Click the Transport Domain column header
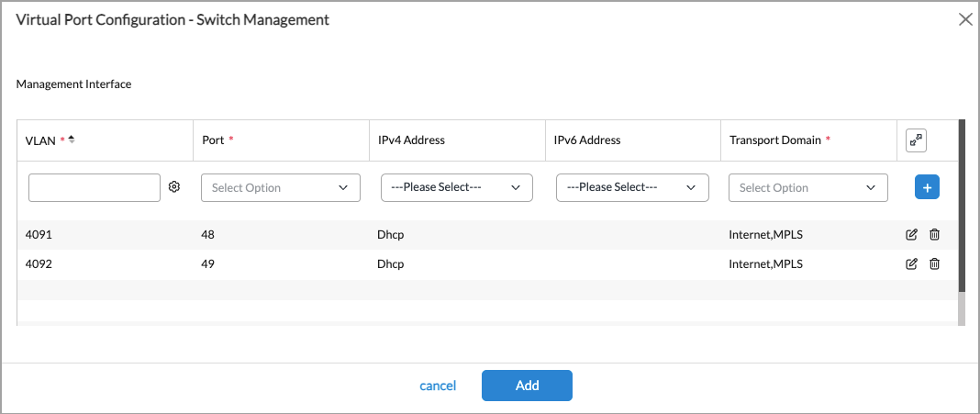 click(x=775, y=140)
